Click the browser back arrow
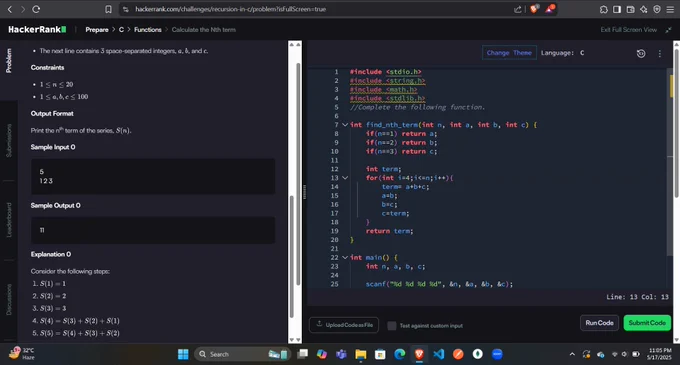This screenshot has width=680, height=365. click(x=10, y=9)
